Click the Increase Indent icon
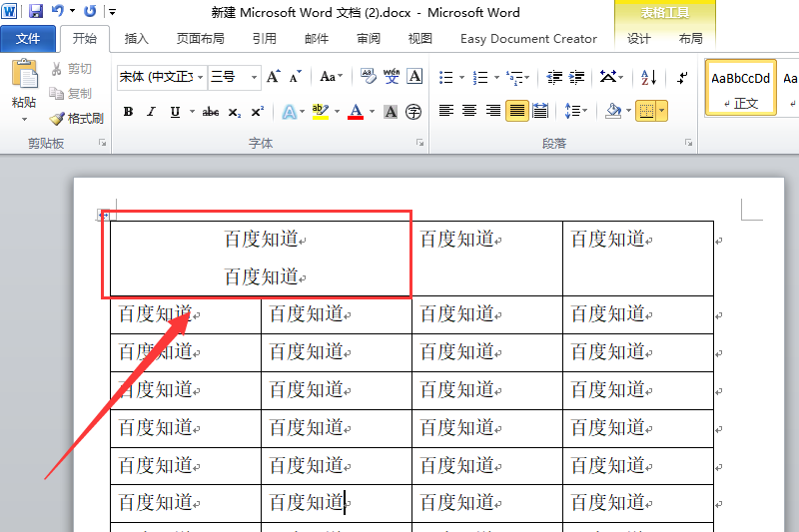Screen dimensions: 799x532 tap(576, 78)
